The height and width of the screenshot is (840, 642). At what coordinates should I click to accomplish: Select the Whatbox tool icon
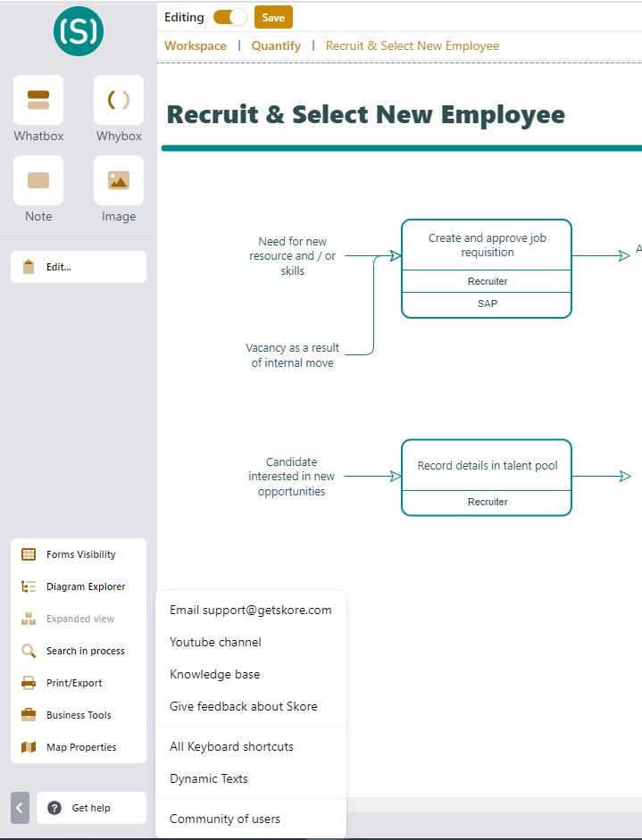coord(38,100)
